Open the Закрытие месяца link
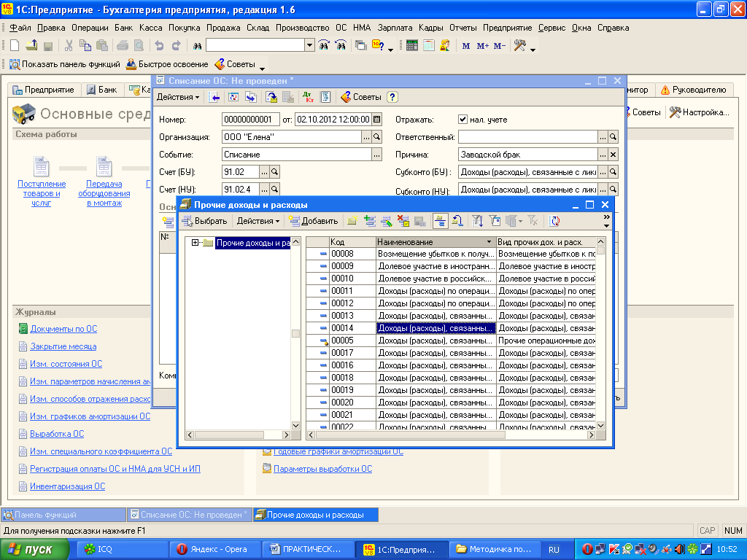 (x=63, y=346)
